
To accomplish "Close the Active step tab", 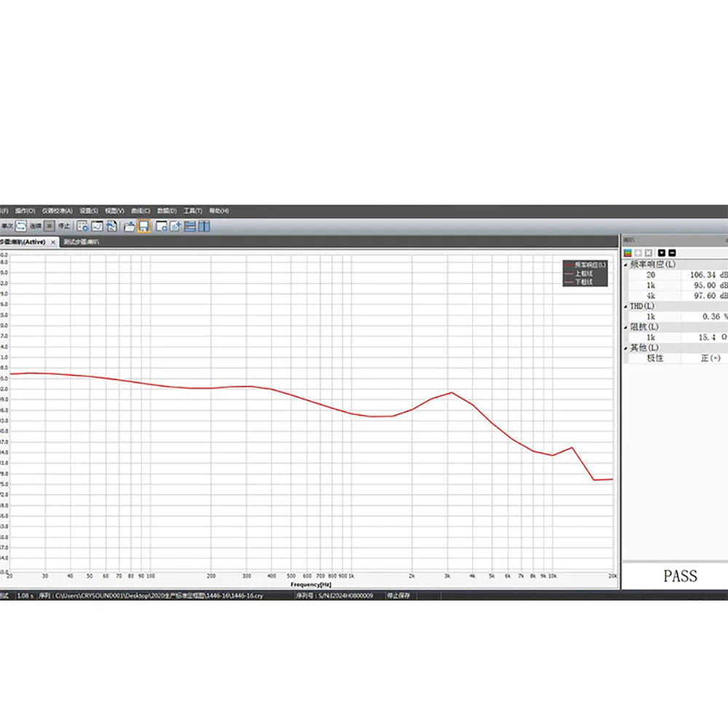I will [53, 242].
